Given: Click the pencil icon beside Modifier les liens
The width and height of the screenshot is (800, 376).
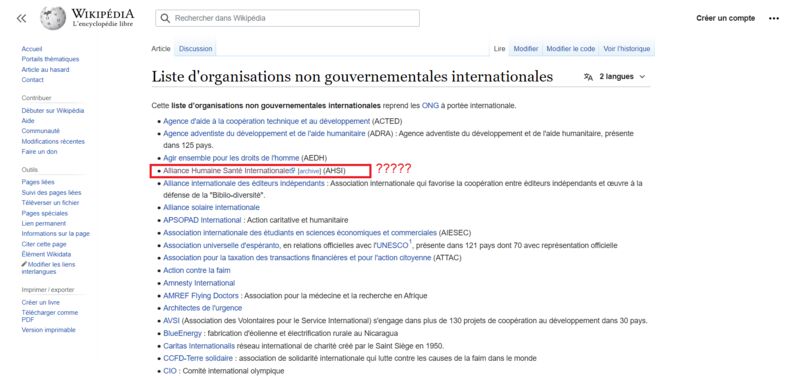Looking at the screenshot, I should point(24,264).
